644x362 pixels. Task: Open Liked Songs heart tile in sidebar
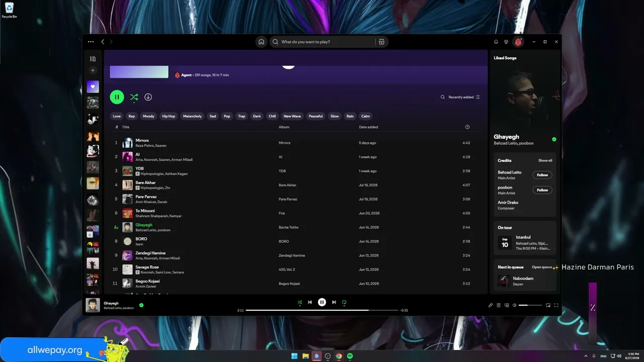pos(93,86)
